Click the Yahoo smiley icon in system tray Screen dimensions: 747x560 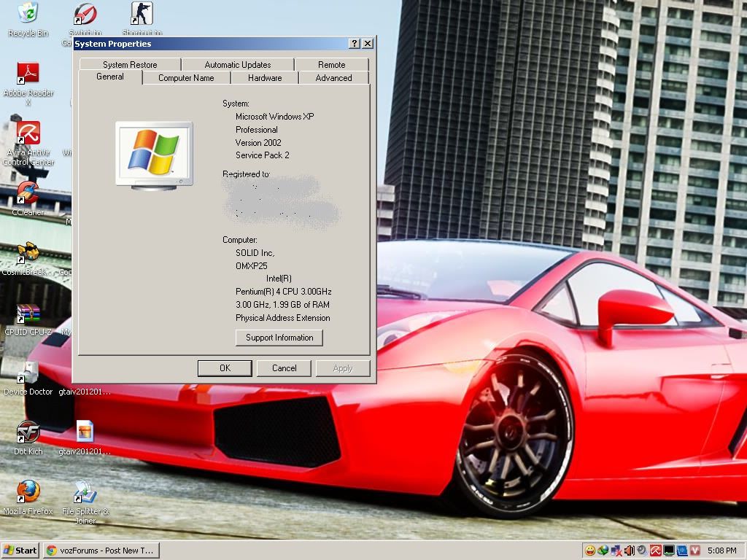[x=589, y=551]
